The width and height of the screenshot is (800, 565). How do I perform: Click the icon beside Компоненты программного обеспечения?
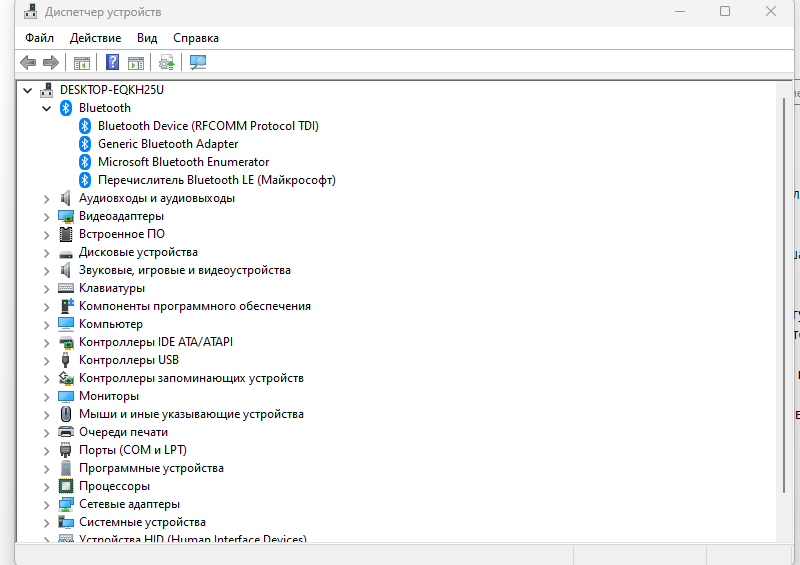pyautogui.click(x=66, y=306)
